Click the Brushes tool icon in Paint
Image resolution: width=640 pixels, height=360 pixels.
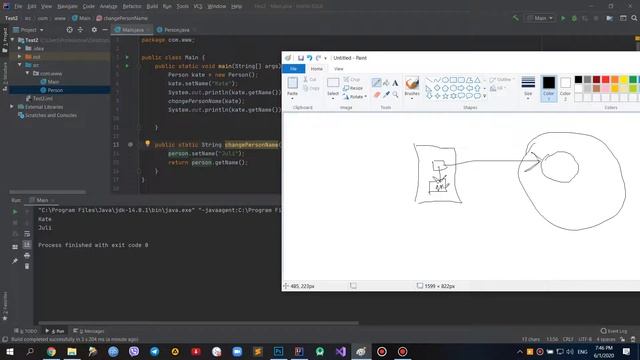(412, 84)
